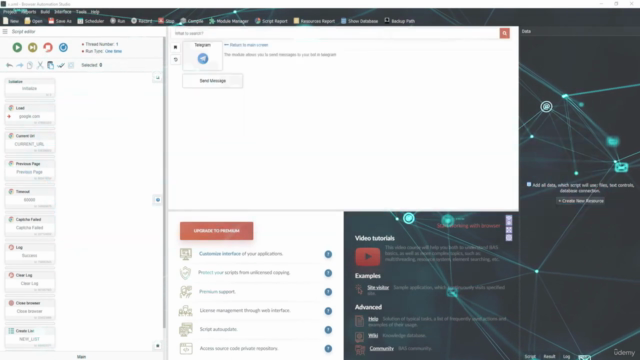
Task: Open the Community link
Action: pos(382,349)
